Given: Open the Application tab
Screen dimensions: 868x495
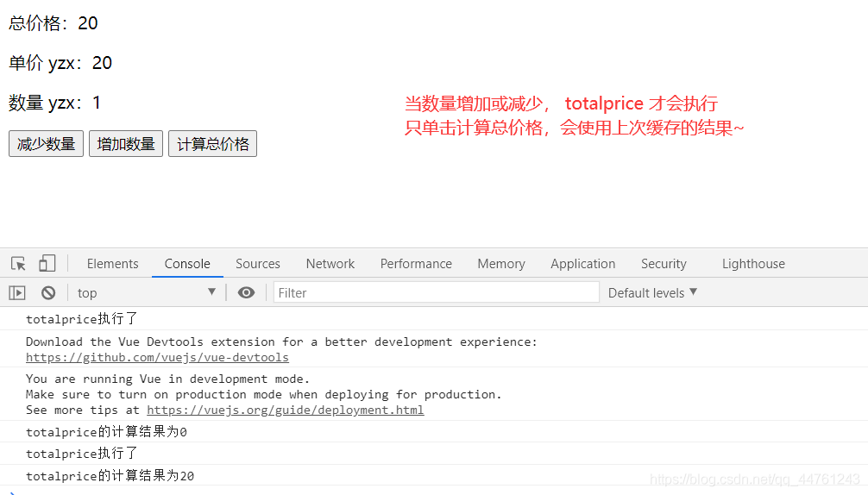Looking at the screenshot, I should (583, 264).
